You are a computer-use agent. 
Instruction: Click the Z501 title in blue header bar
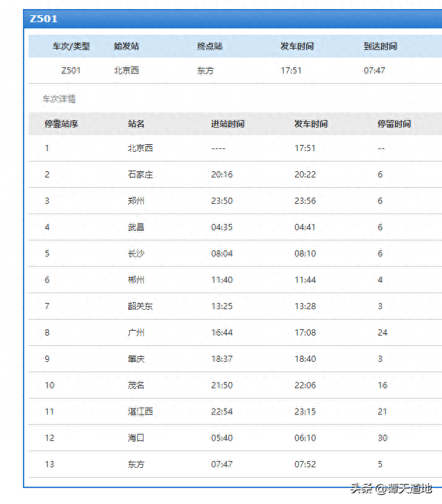[44, 19]
